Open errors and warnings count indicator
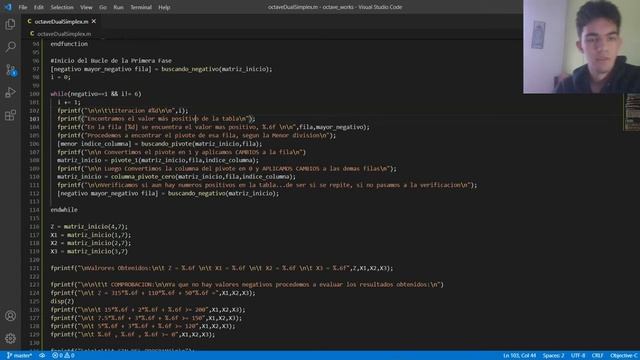This screenshot has width=640, height=360. click(x=63, y=356)
